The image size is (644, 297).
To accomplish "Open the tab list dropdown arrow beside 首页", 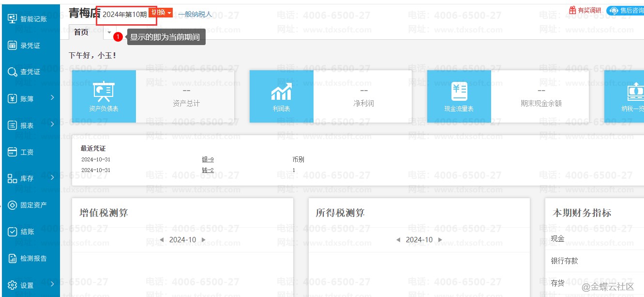I will (x=109, y=32).
